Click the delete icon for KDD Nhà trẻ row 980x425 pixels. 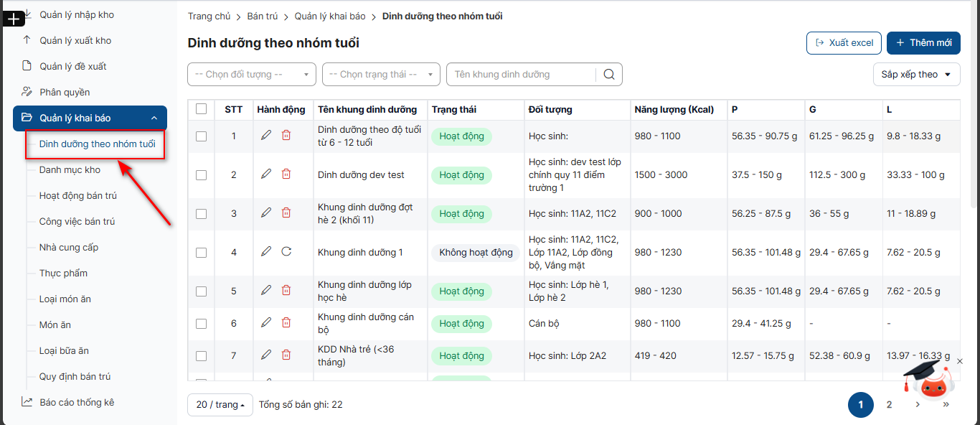coord(286,355)
